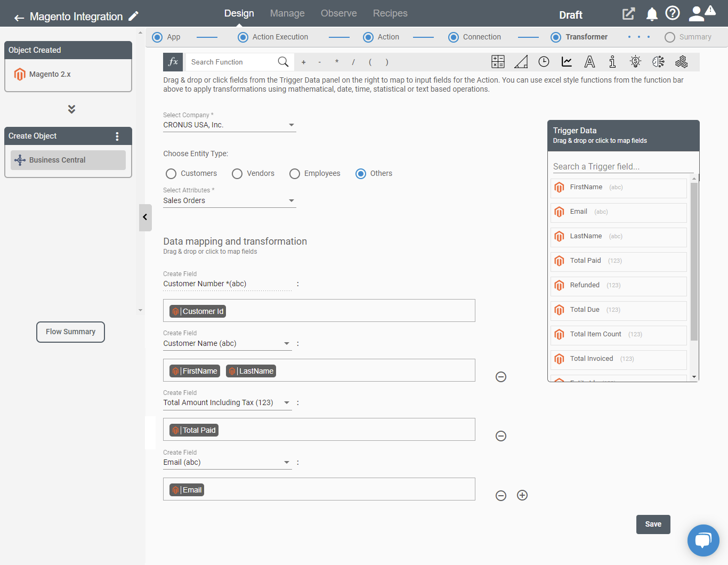728x565 pixels.
Task: Open date and time functions clock icon
Action: click(544, 62)
